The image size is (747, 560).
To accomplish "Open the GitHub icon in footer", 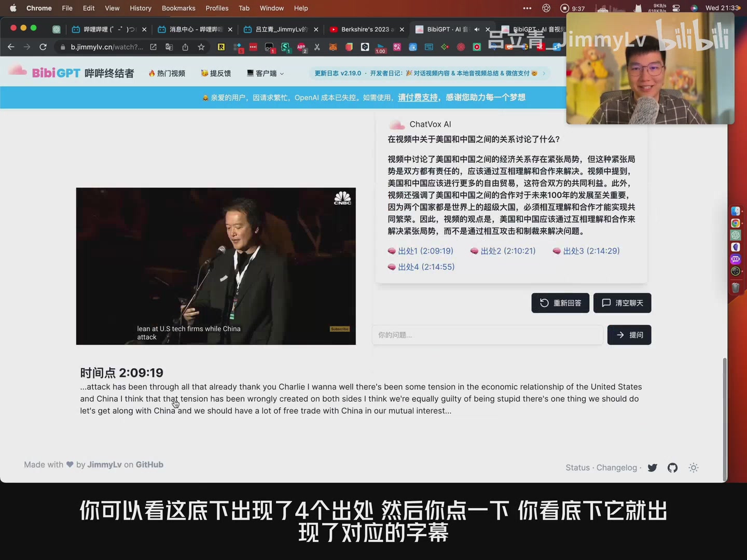I will click(672, 468).
